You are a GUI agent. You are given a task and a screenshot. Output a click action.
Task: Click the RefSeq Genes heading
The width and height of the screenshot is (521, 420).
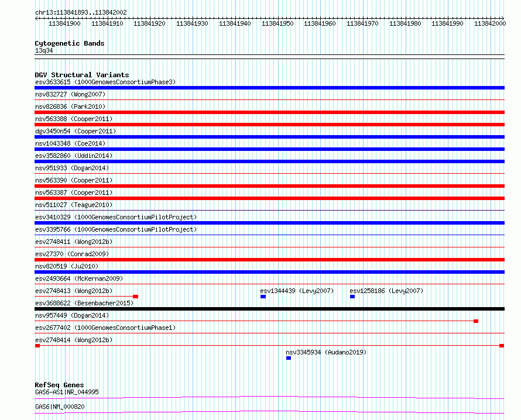click(x=59, y=385)
